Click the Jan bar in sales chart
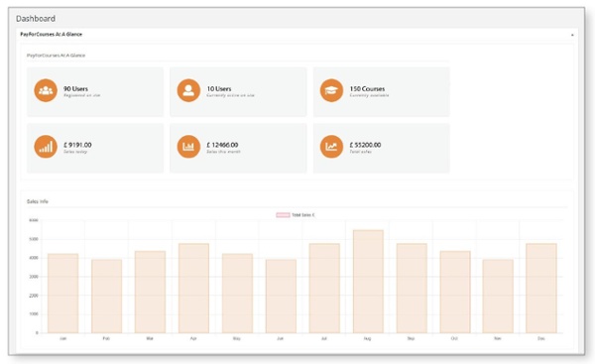The image size is (595, 364). (63, 294)
